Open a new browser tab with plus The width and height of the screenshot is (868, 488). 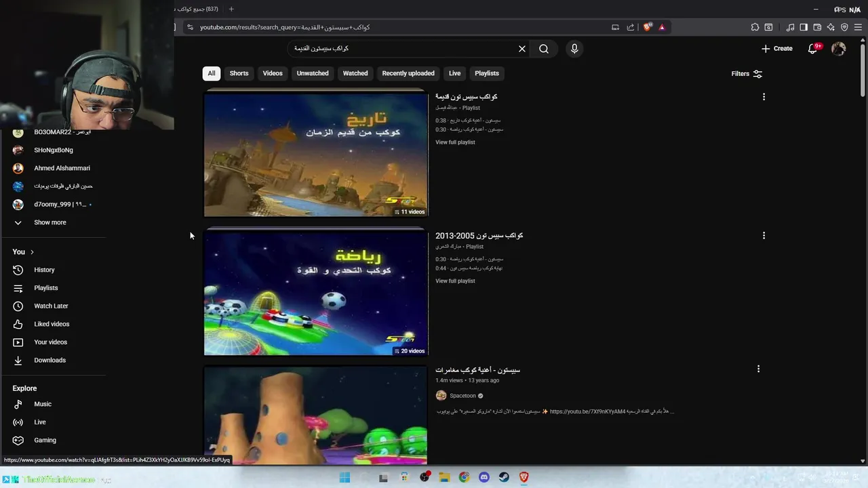tap(231, 9)
